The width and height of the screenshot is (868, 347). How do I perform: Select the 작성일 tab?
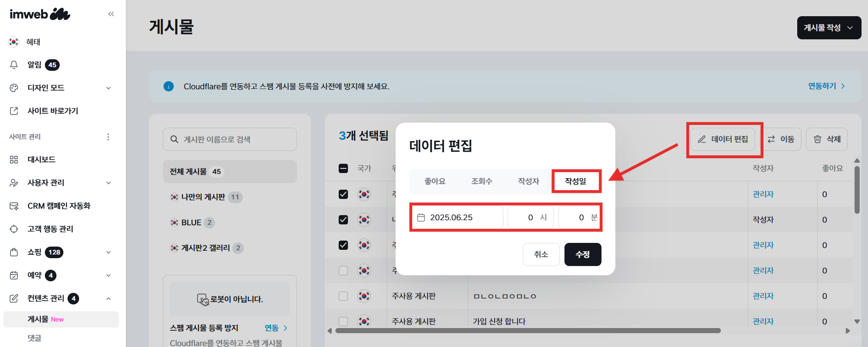[576, 181]
